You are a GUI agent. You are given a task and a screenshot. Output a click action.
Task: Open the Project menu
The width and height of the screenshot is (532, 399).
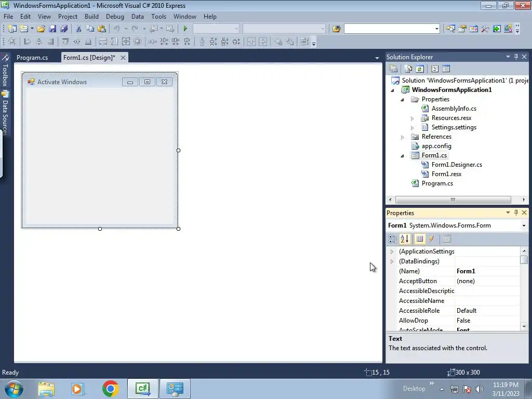click(x=68, y=16)
